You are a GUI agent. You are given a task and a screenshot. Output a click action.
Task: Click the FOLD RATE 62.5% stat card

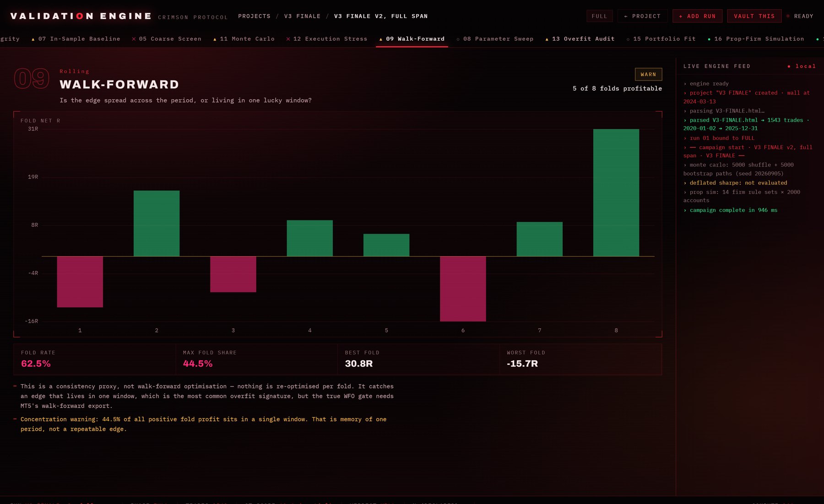95,359
